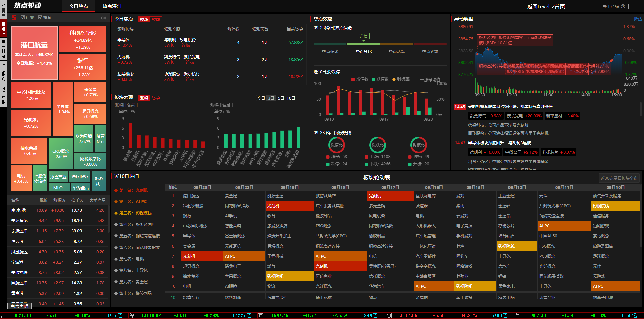Click the 免责声明 button
Screen dimensions: 644x319
[x=19, y=306]
